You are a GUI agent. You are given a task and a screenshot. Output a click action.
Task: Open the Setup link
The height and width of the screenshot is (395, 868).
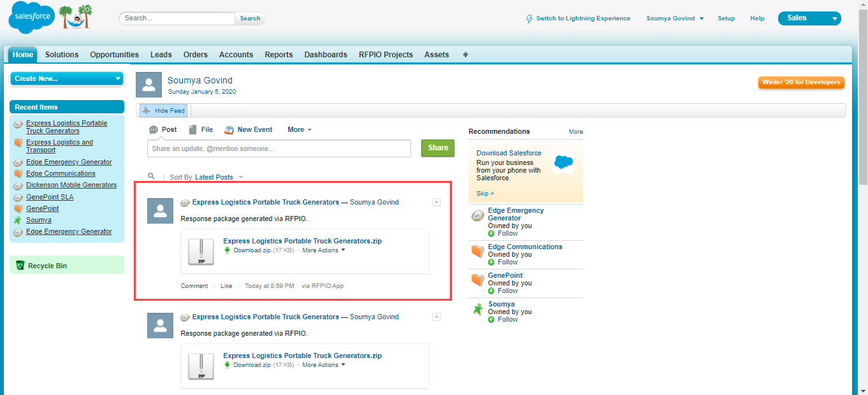[727, 18]
